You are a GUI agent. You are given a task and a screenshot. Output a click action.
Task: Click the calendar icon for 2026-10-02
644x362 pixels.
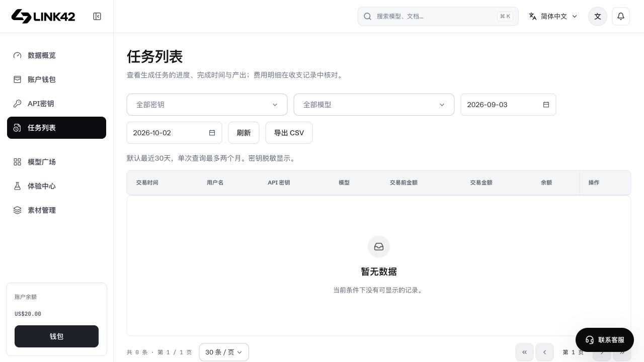coord(212,133)
